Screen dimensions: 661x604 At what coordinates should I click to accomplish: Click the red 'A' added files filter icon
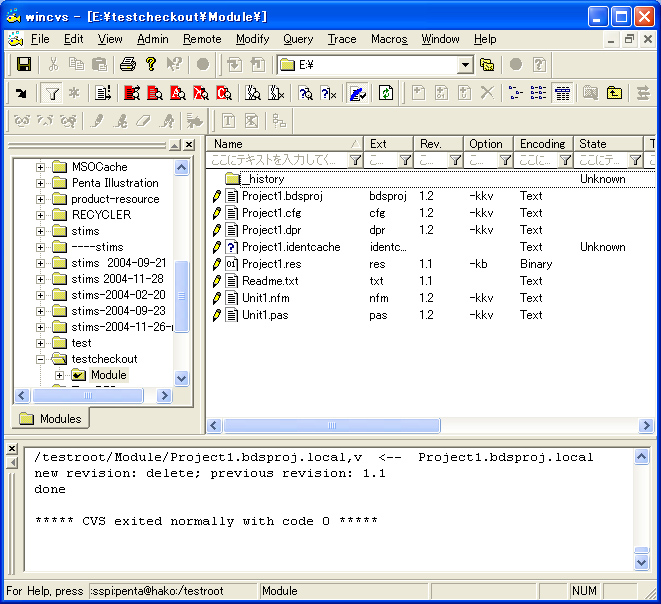pos(177,93)
